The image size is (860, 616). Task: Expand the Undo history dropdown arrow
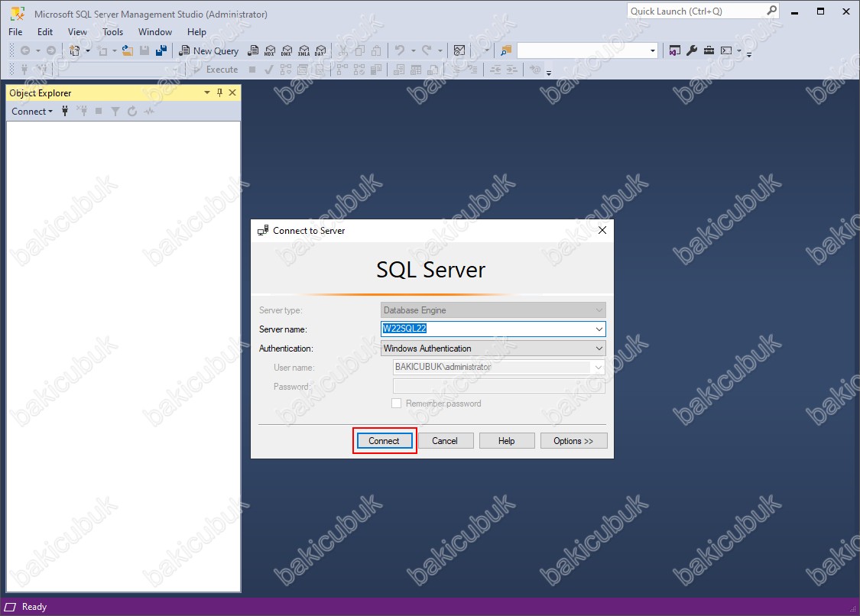click(x=414, y=50)
